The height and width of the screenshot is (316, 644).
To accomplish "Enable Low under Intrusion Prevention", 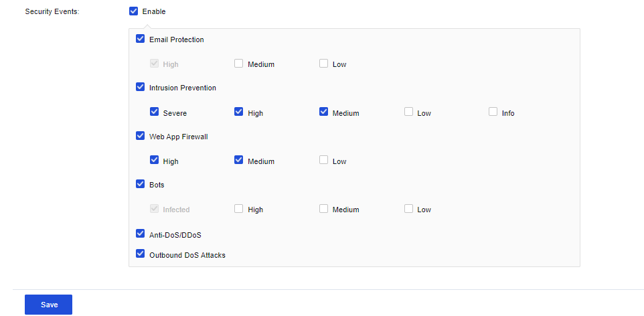I will [409, 112].
